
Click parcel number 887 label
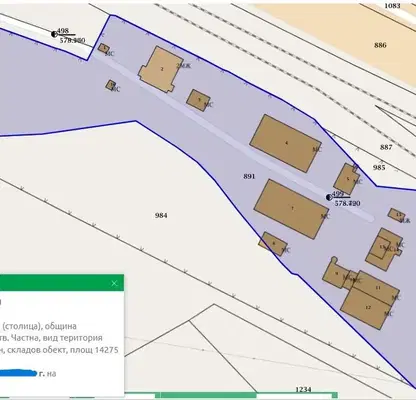click(386, 147)
